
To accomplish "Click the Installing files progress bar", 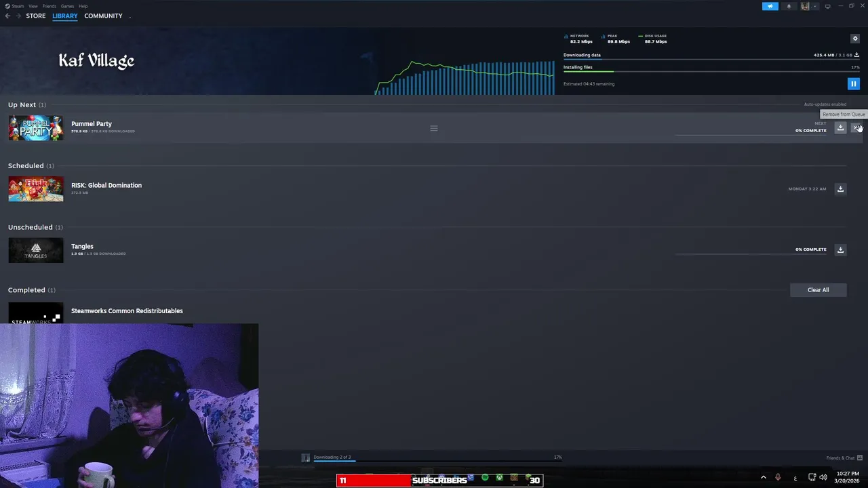I will coord(711,71).
